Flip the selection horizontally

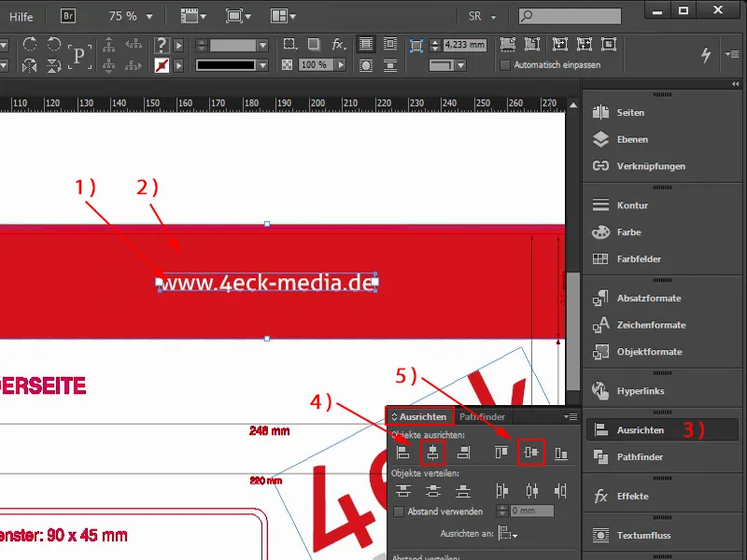point(30,65)
